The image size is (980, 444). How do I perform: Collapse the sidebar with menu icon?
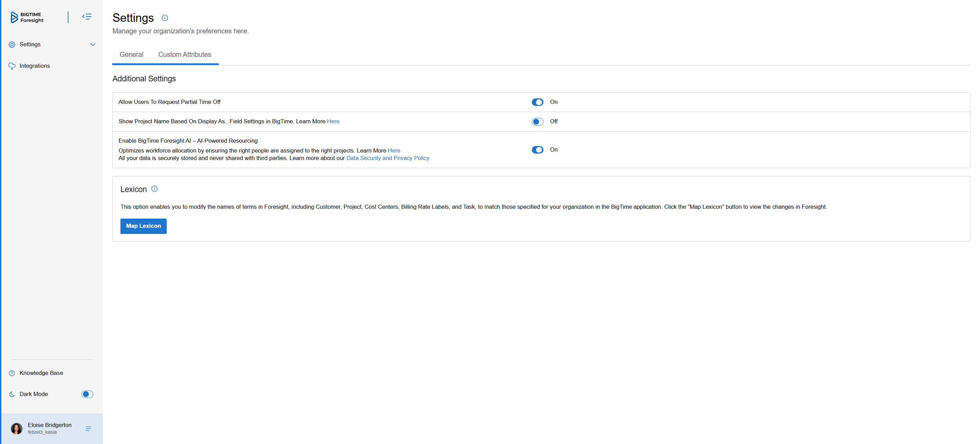[87, 17]
